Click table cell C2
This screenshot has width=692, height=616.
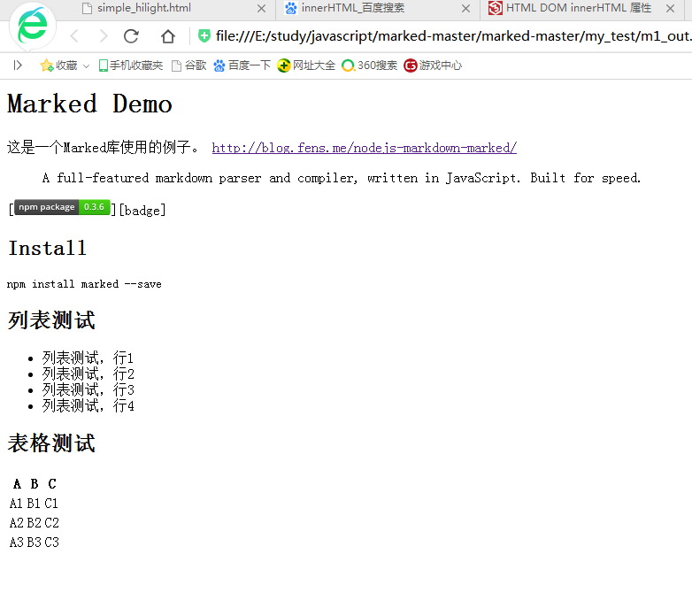tap(51, 523)
